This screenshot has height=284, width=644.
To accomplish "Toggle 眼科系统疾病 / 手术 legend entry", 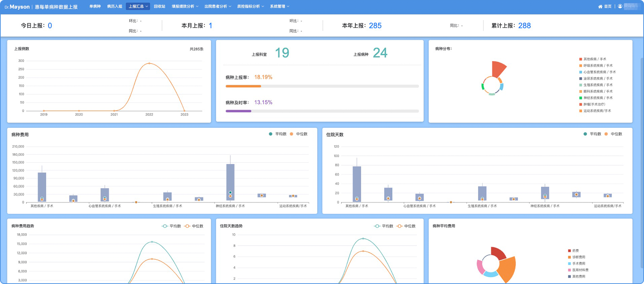I will 596,91.
